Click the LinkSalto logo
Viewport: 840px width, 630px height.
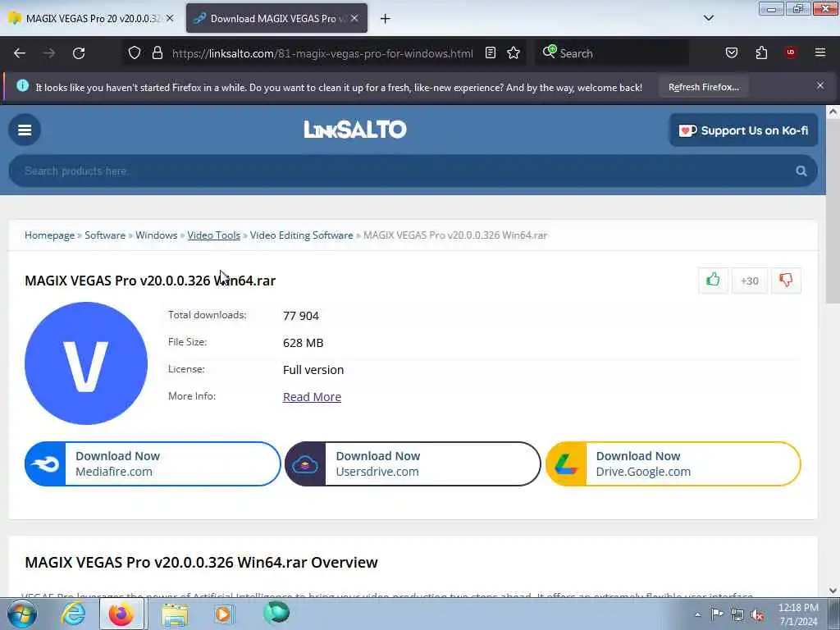point(355,129)
